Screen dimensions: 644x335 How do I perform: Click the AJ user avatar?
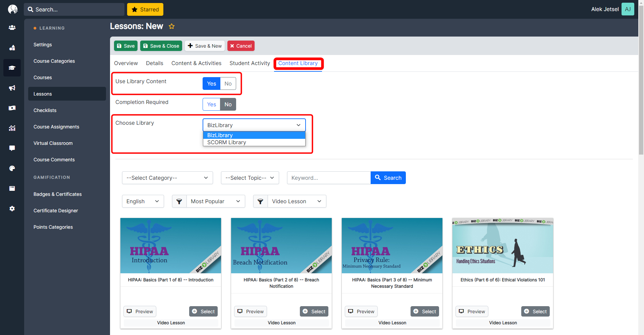point(628,9)
